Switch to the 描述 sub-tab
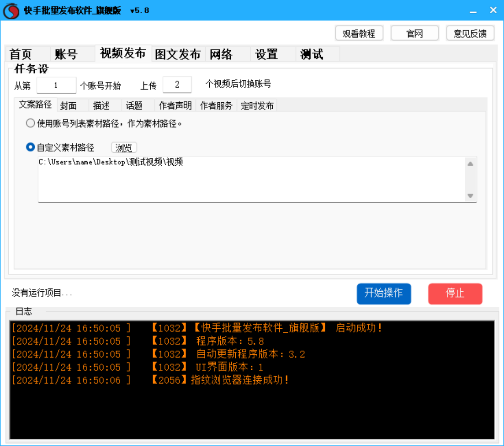 [106, 105]
